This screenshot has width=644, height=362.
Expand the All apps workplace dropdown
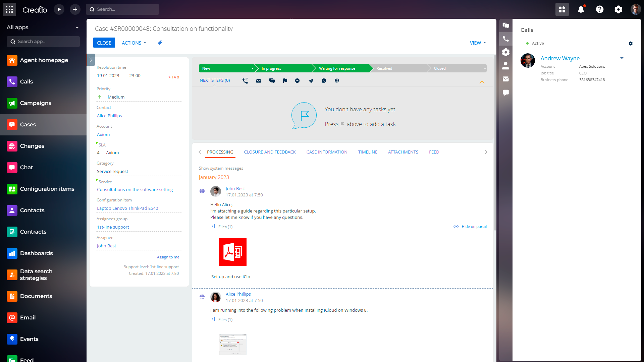pyautogui.click(x=77, y=28)
